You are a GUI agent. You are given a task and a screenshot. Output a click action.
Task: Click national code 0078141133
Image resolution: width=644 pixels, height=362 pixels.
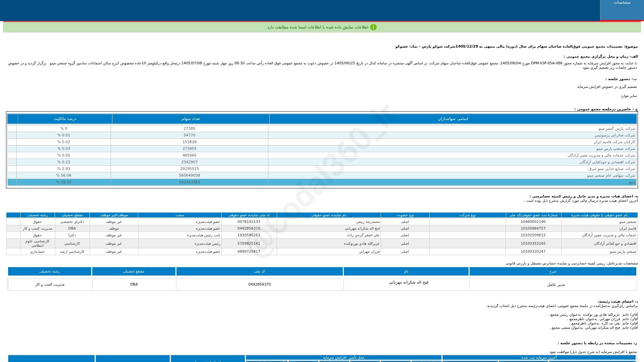[x=249, y=222]
